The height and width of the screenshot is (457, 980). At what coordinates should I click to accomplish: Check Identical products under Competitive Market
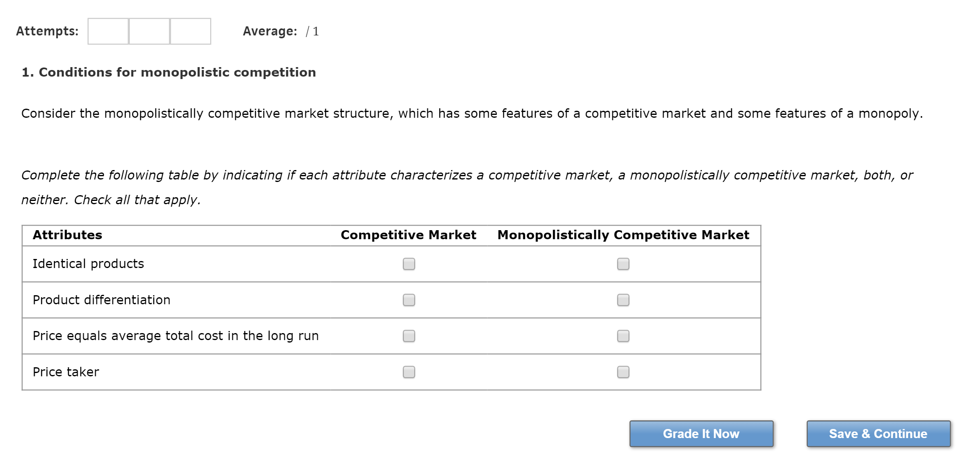tap(409, 264)
